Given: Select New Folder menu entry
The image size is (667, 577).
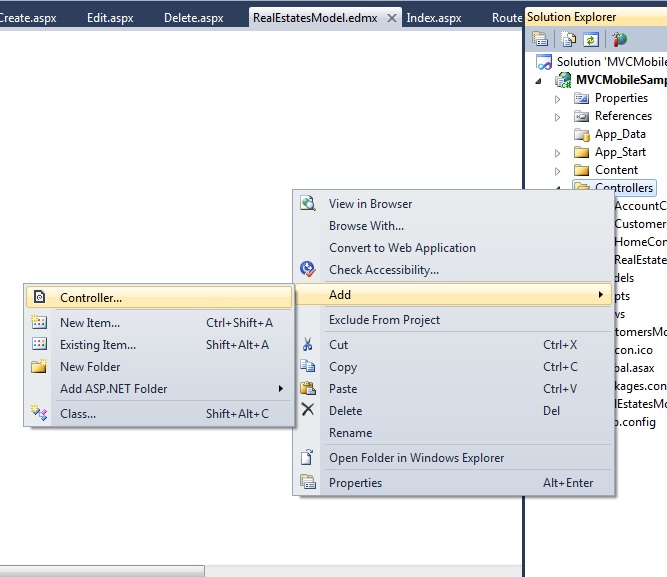Looking at the screenshot, I should 159,367.
